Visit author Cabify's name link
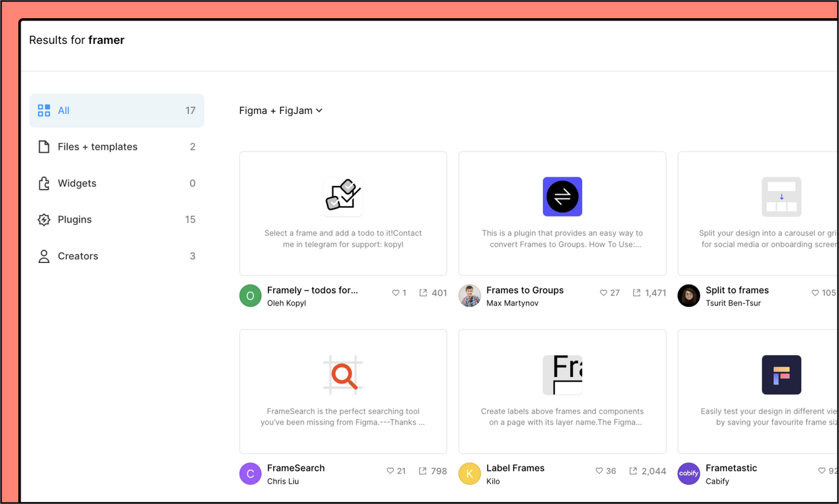Viewport: 839px width, 504px height. (x=718, y=481)
